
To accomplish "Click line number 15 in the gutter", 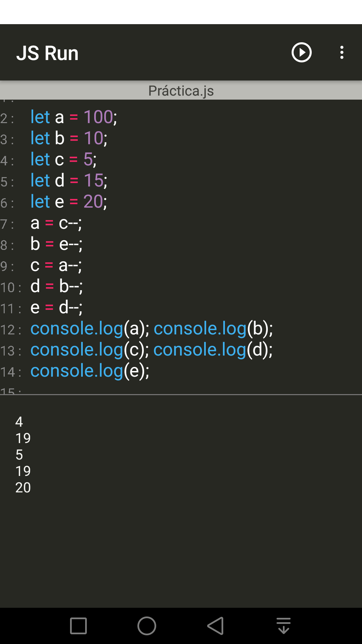I will (10, 391).
